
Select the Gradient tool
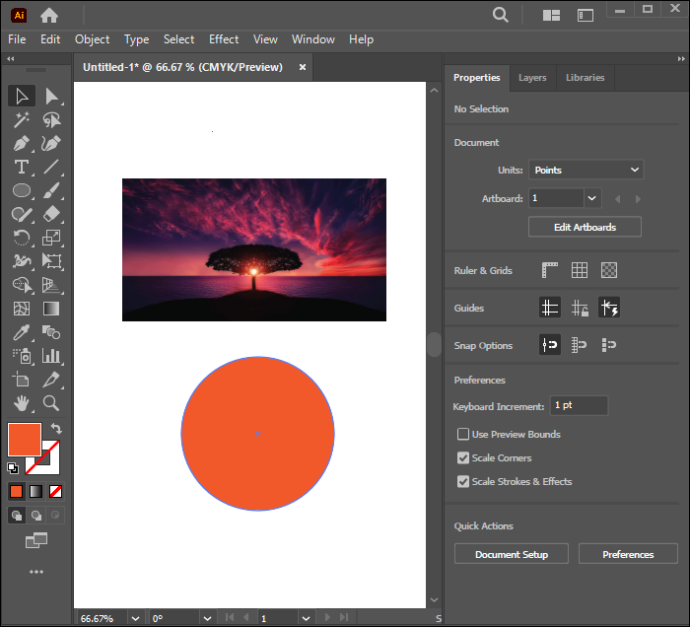pos(51,309)
